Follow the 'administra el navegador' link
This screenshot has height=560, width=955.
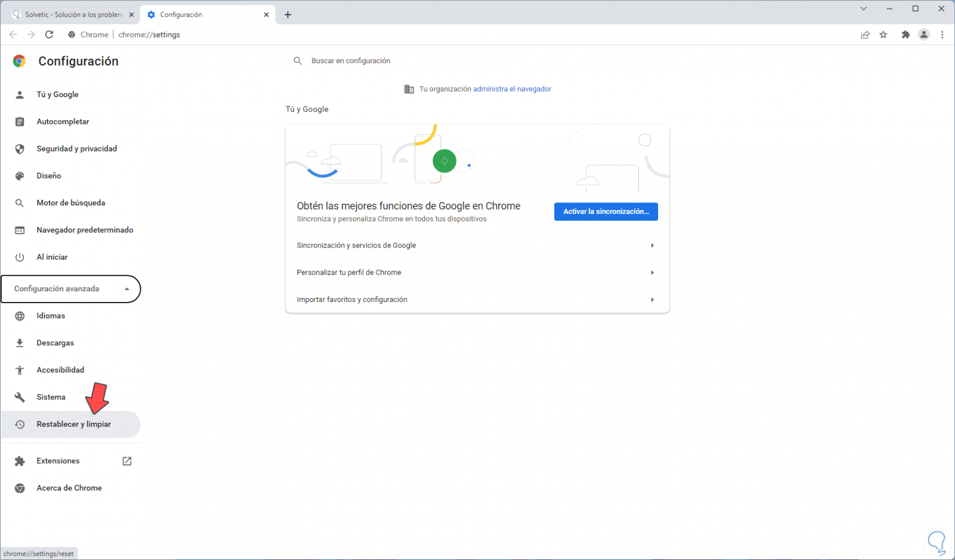(512, 89)
